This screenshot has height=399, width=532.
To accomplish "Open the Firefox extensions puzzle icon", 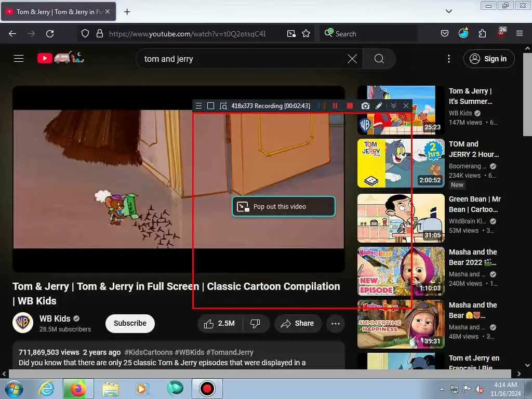I will (482, 34).
